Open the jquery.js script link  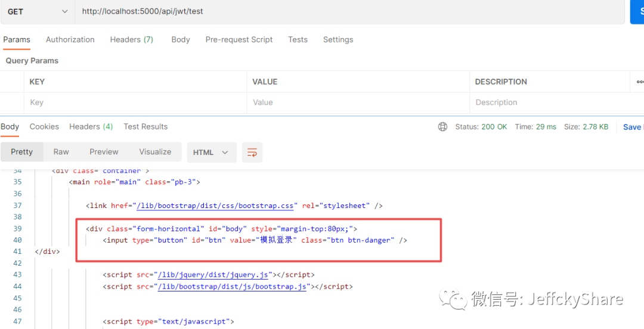coord(213,274)
